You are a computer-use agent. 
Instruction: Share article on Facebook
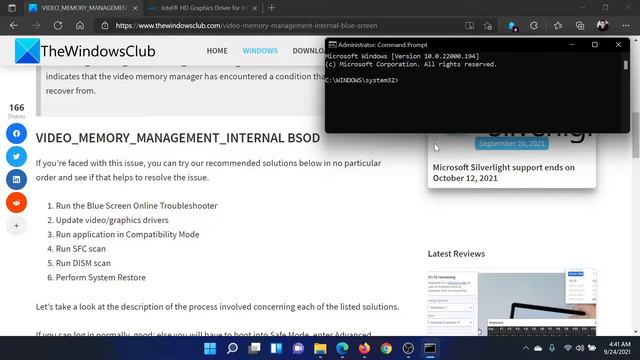coord(16,133)
